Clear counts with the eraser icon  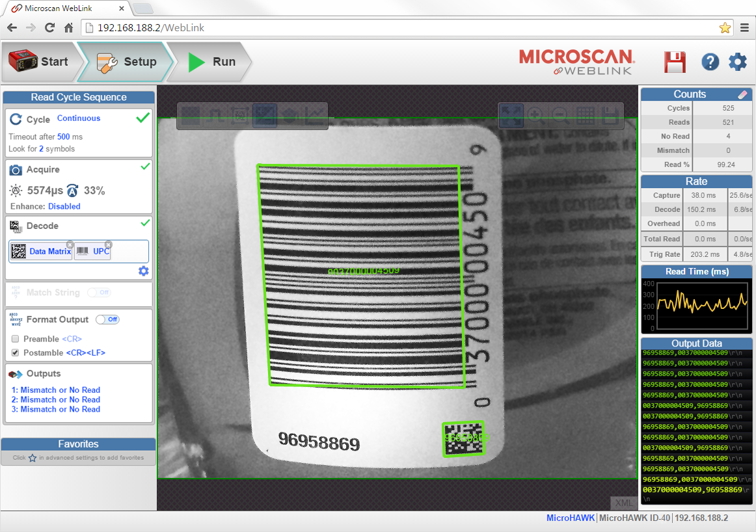coord(742,94)
